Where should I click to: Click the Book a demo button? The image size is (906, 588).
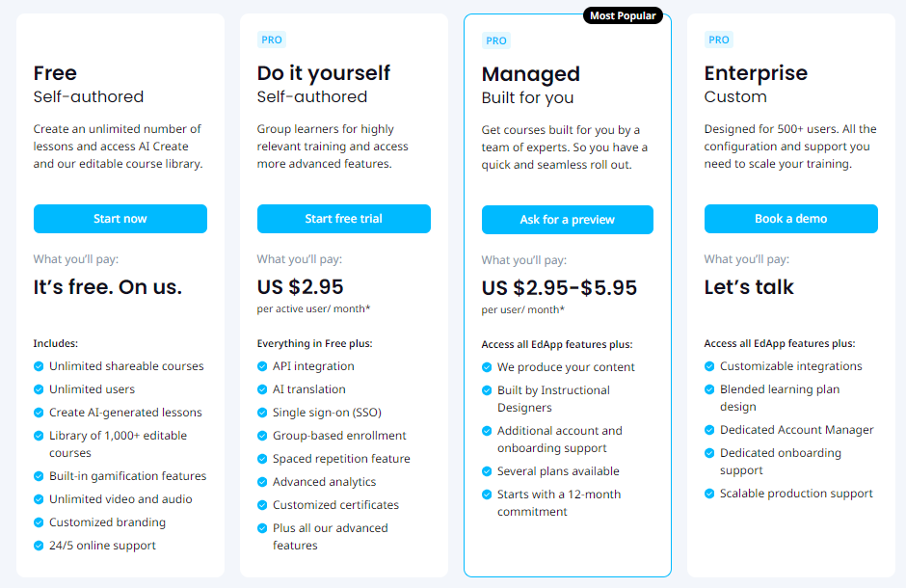tap(790, 219)
